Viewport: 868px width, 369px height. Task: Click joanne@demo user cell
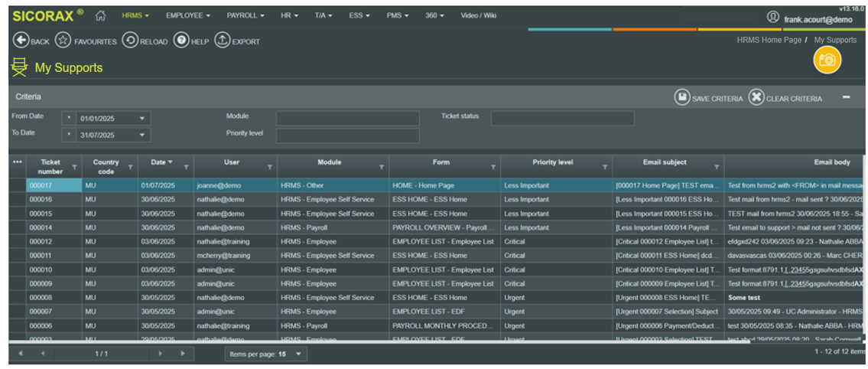[x=236, y=185]
